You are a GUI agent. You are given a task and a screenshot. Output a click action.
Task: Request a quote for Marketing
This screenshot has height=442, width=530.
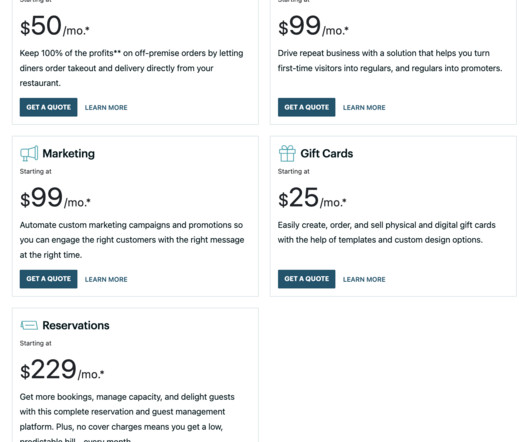pos(48,279)
